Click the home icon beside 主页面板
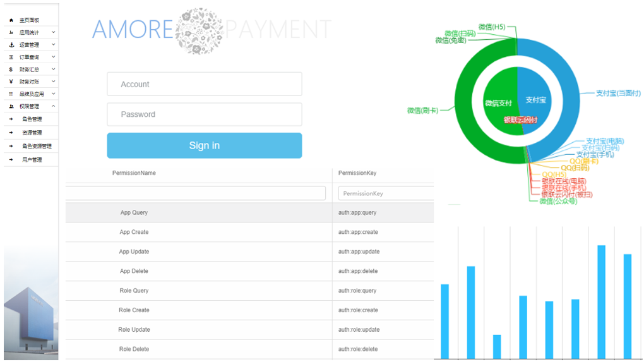The image size is (644, 364). point(11,20)
